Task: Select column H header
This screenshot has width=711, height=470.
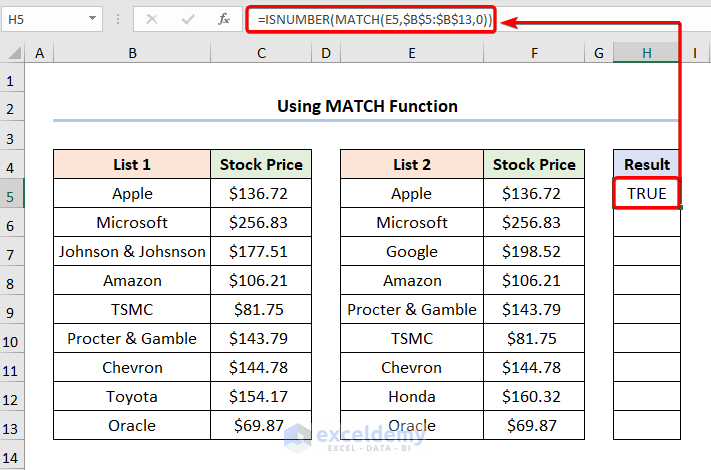Action: (x=647, y=53)
